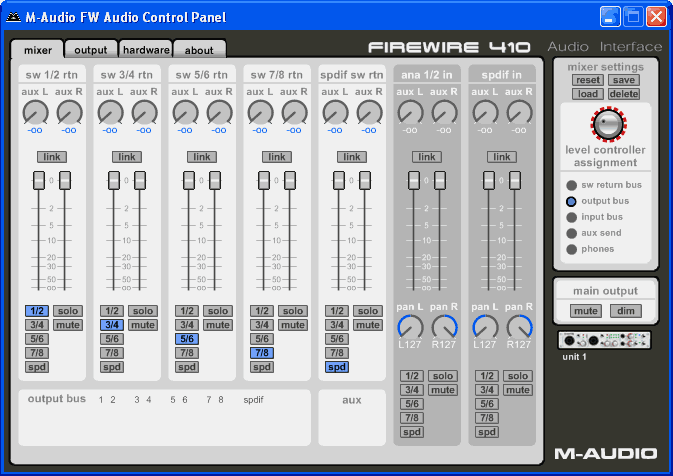Adjust the aux R knob on ana 1/2 in

(x=444, y=112)
